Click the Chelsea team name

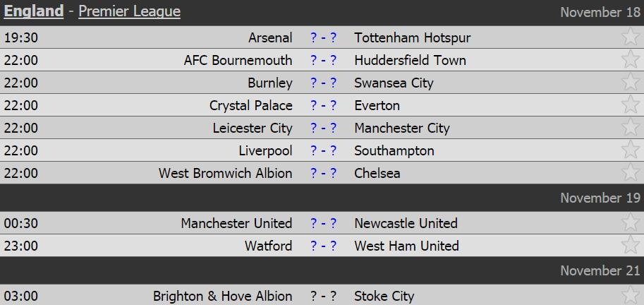coord(377,173)
